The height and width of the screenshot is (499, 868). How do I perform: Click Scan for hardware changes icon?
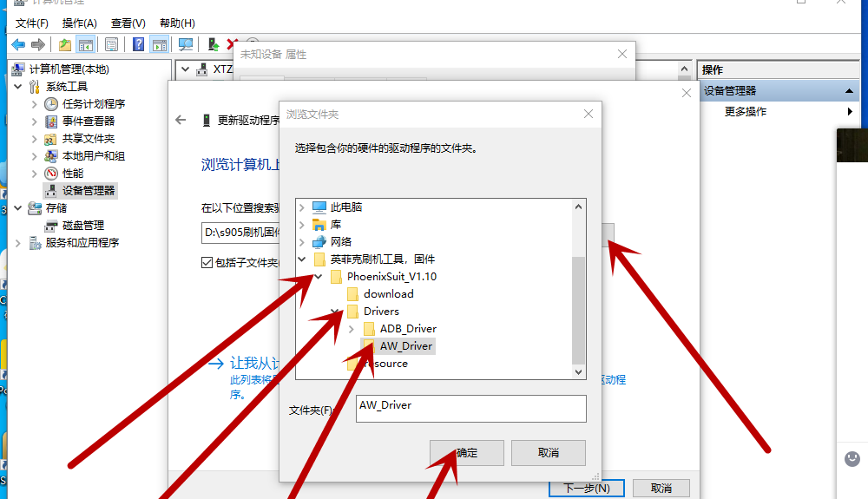pos(186,45)
